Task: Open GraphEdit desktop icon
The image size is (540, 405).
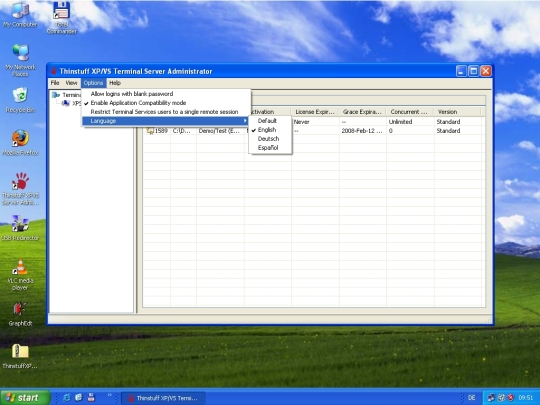Action: (x=20, y=314)
